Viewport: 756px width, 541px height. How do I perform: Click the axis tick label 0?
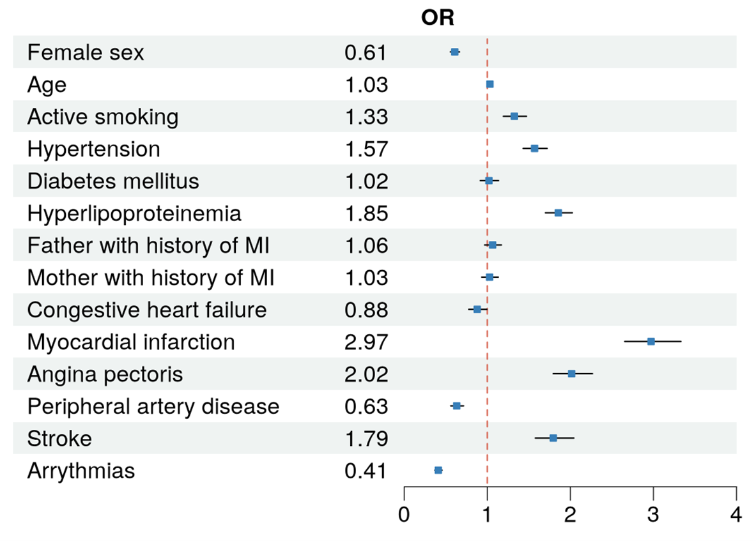coord(404,515)
